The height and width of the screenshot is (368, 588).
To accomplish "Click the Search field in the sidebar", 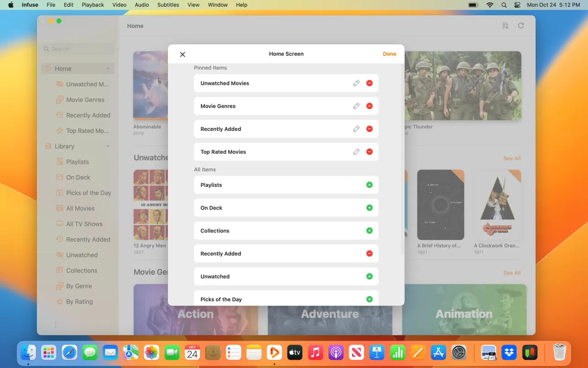I will tap(77, 49).
